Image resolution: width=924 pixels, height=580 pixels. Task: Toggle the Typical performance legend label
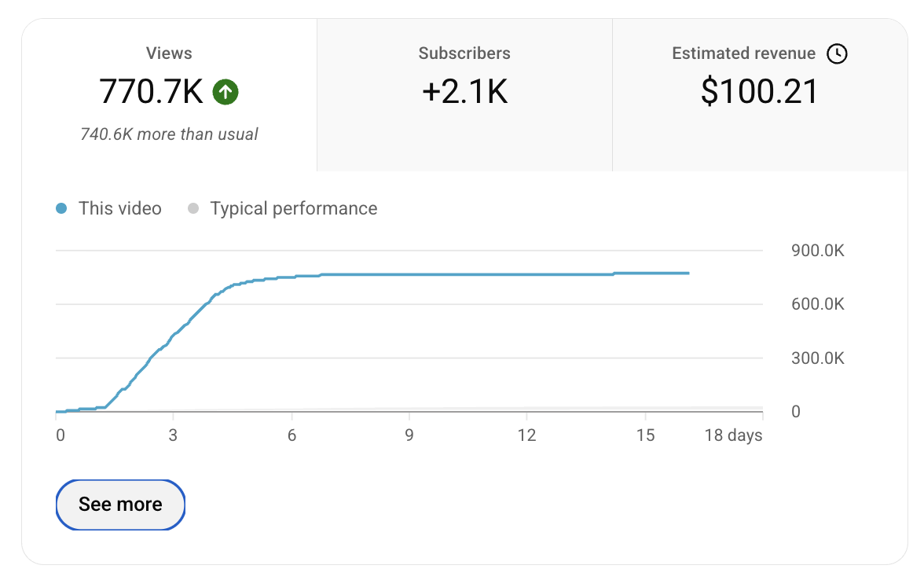[294, 208]
